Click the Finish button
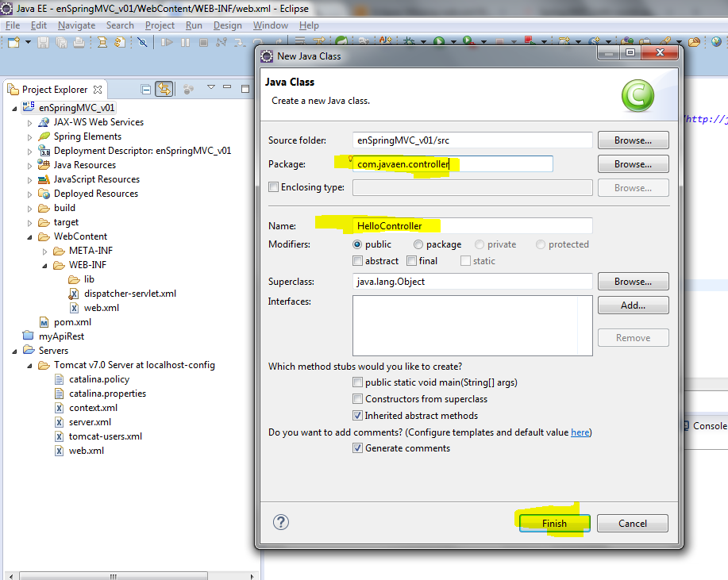The width and height of the screenshot is (728, 580). pyautogui.click(x=555, y=524)
